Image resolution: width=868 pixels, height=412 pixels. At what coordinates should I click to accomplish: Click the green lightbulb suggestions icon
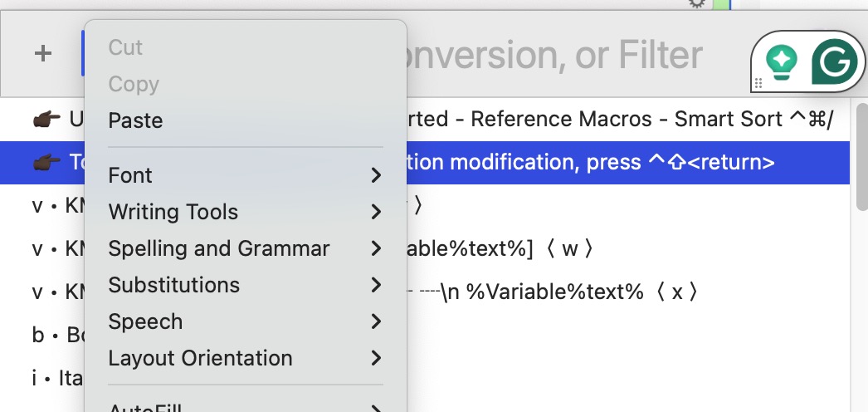point(781,61)
